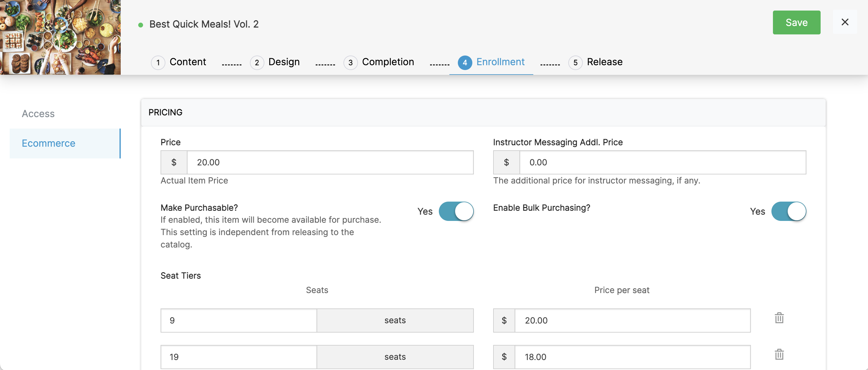Image resolution: width=868 pixels, height=370 pixels.
Task: Click the green status dot beside title
Action: tap(141, 25)
